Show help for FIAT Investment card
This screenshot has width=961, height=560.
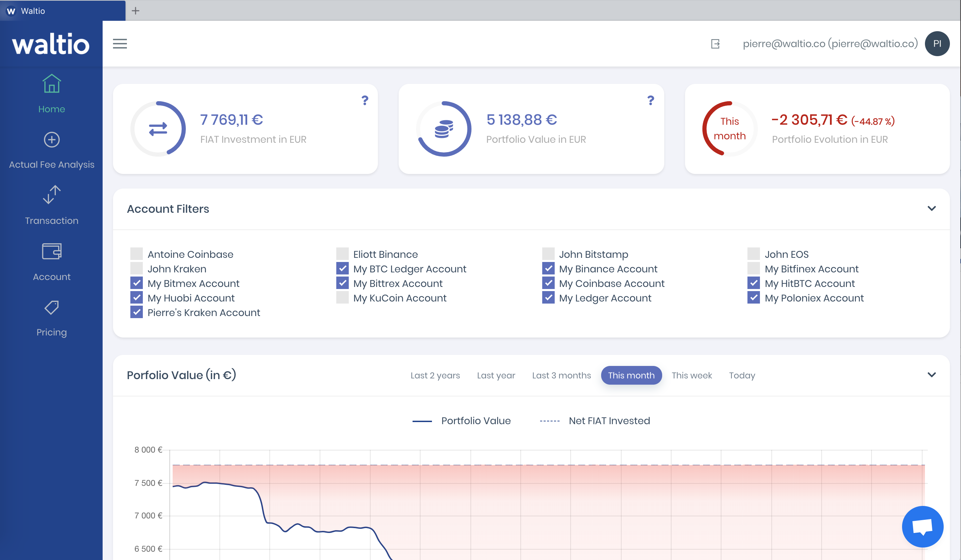(365, 100)
